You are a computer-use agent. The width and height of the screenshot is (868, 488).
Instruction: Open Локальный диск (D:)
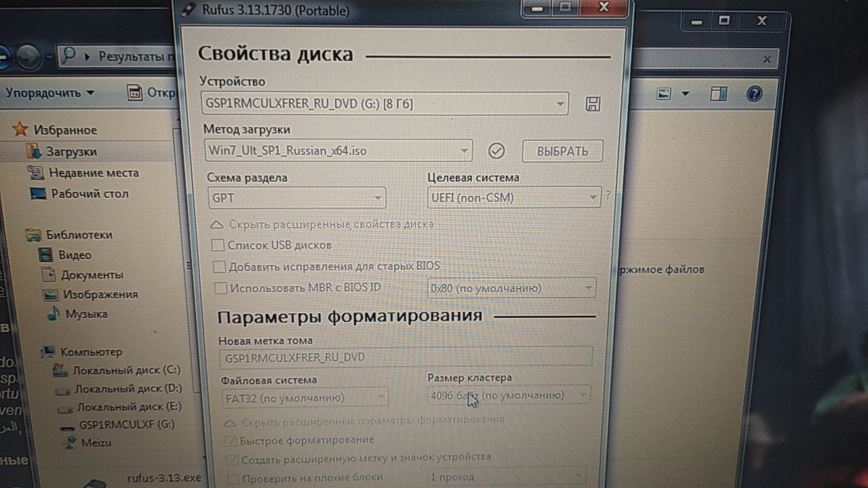pyautogui.click(x=119, y=389)
